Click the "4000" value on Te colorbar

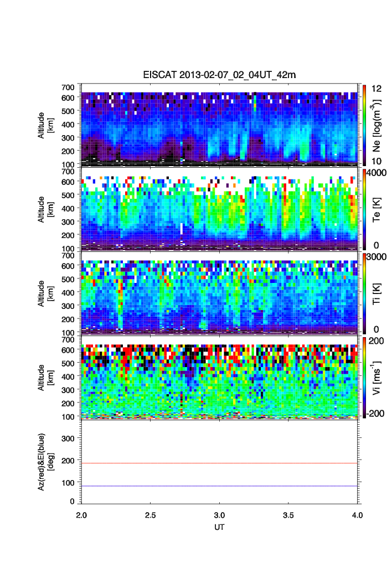376,173
